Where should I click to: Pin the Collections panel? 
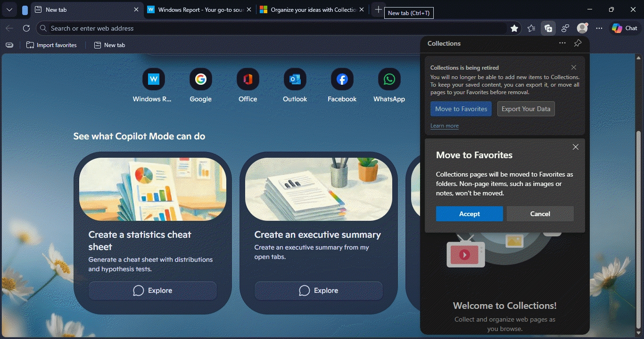pos(578,43)
